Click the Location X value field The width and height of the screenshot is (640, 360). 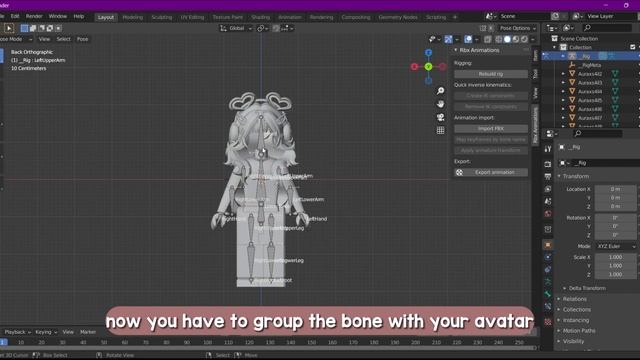pos(616,189)
